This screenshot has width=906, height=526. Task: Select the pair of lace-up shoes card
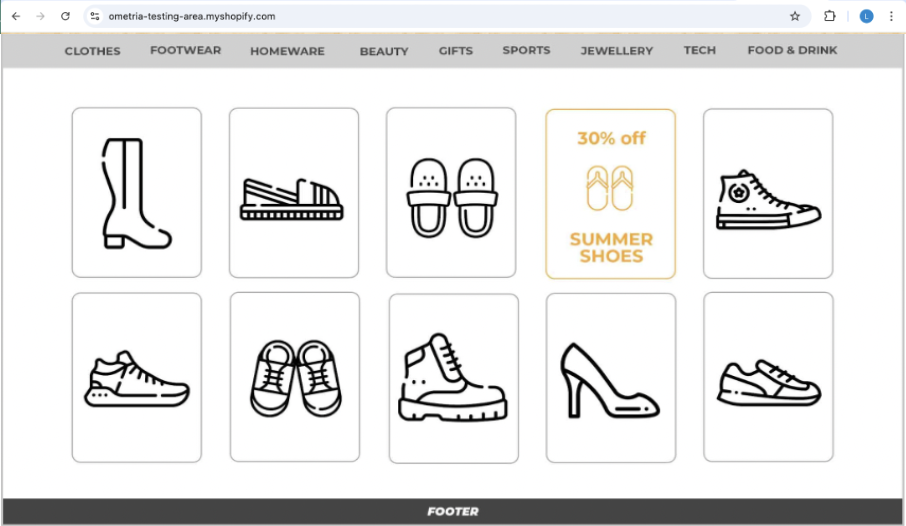click(x=295, y=377)
